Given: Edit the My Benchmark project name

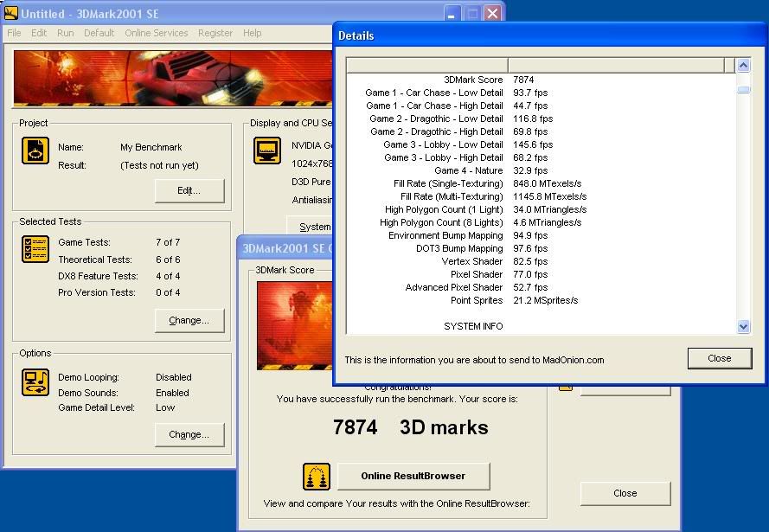Looking at the screenshot, I should point(189,191).
